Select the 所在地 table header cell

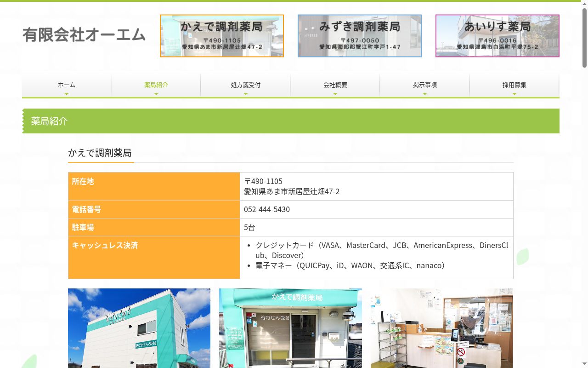154,186
